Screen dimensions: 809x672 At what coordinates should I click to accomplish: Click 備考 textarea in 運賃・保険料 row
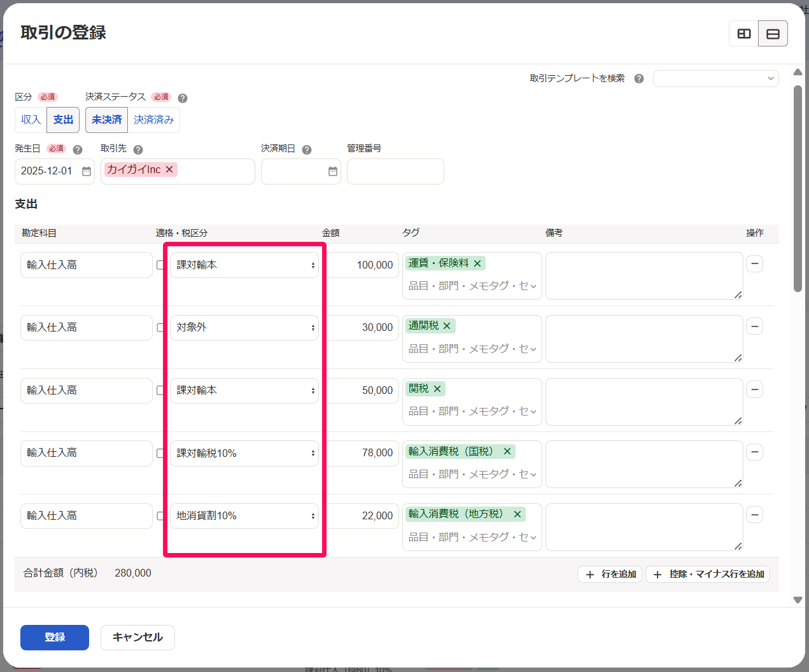click(x=644, y=276)
